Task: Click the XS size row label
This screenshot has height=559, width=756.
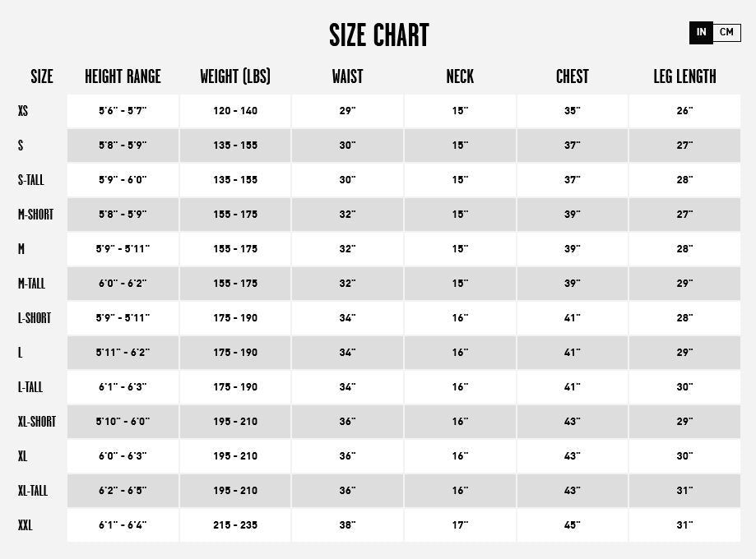Action: pos(23,111)
